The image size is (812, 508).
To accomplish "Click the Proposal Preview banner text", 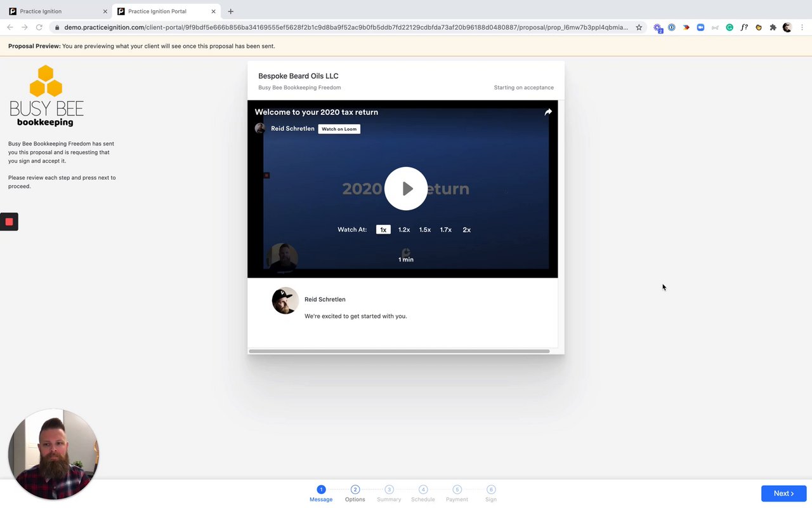I will pos(141,46).
